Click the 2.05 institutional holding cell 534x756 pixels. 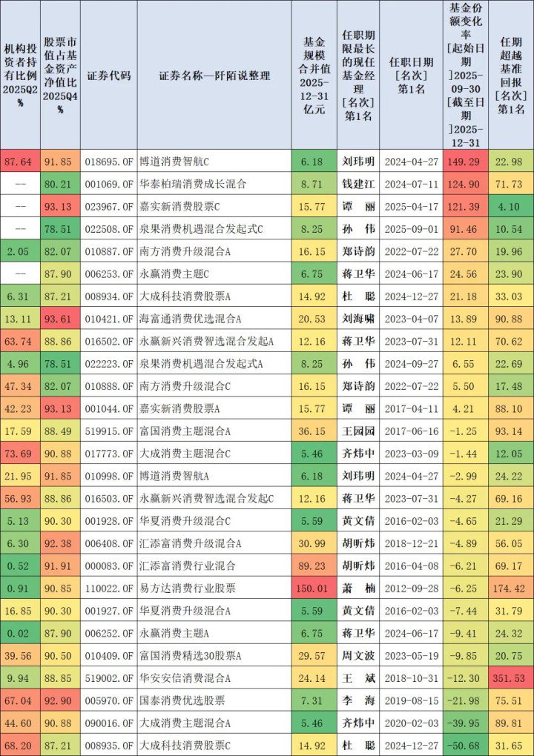(19, 251)
